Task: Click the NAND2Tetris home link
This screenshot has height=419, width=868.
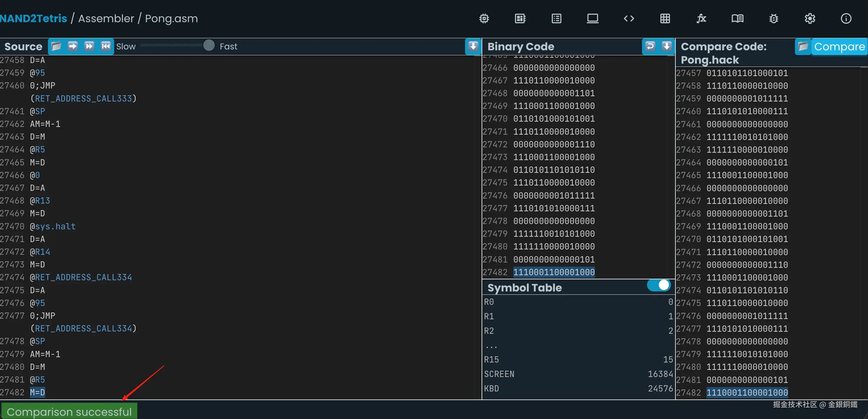Action: point(34,19)
